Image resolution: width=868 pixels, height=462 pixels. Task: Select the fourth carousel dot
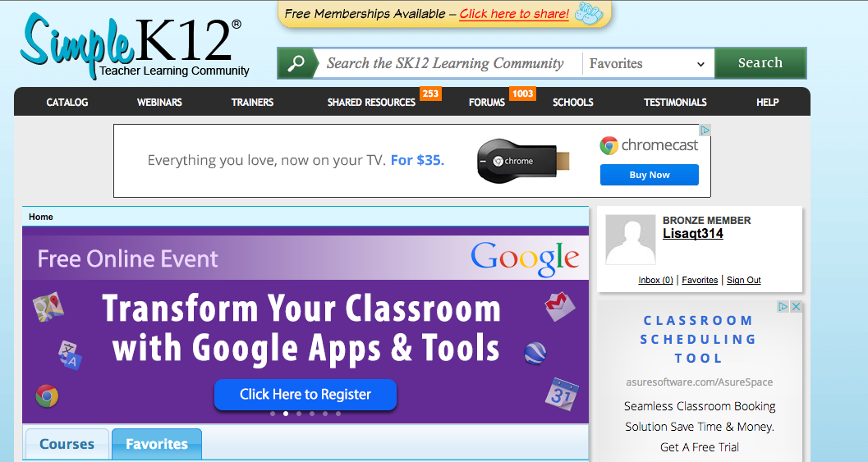[x=312, y=414]
